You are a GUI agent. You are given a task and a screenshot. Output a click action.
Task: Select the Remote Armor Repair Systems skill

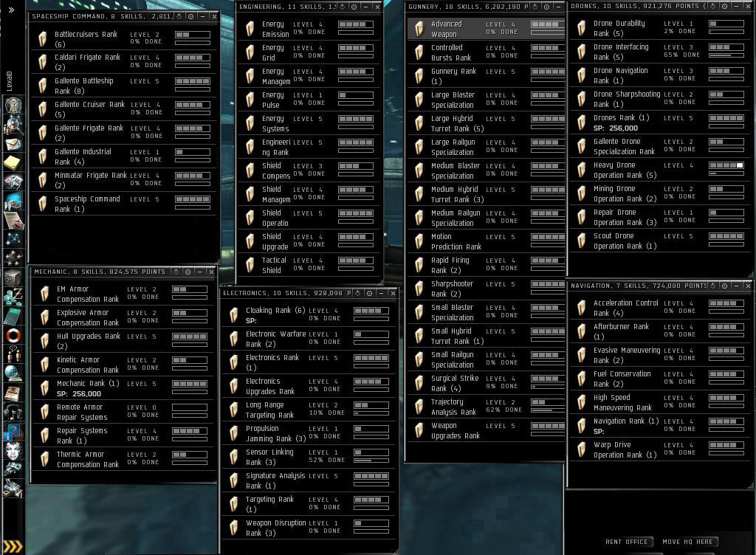(123, 412)
